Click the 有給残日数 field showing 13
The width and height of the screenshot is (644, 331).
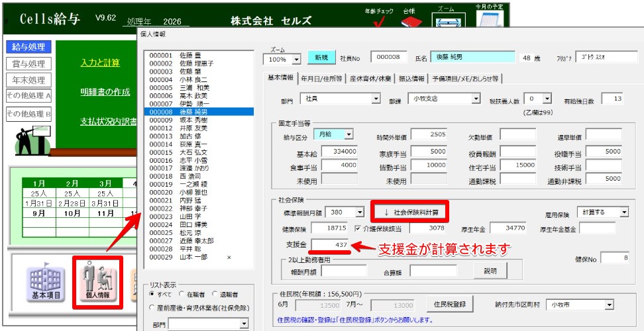612,99
